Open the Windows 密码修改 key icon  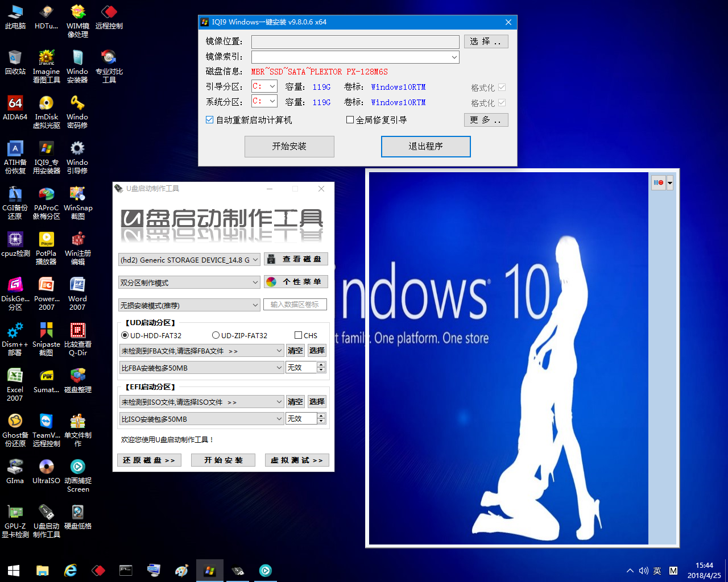click(77, 112)
